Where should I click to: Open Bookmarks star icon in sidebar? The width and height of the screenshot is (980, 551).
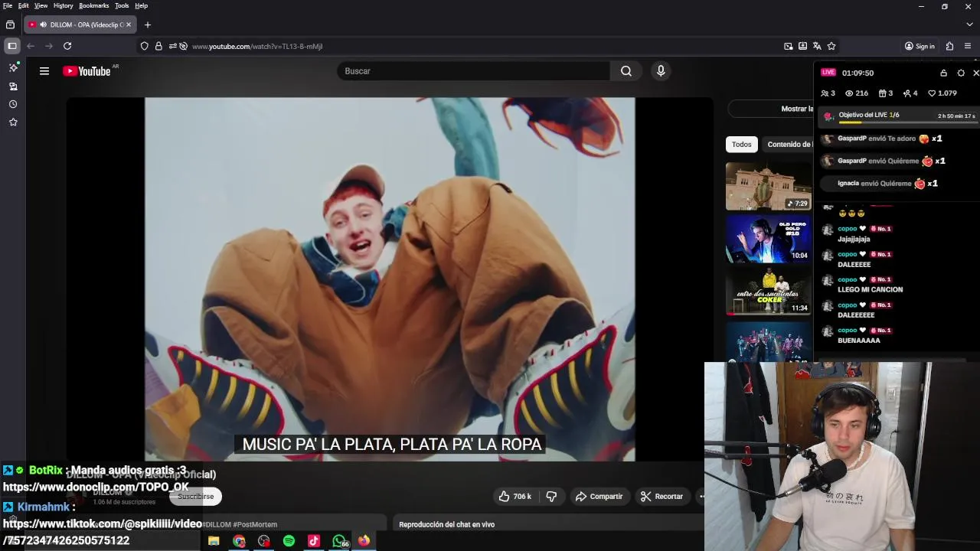[x=13, y=122]
